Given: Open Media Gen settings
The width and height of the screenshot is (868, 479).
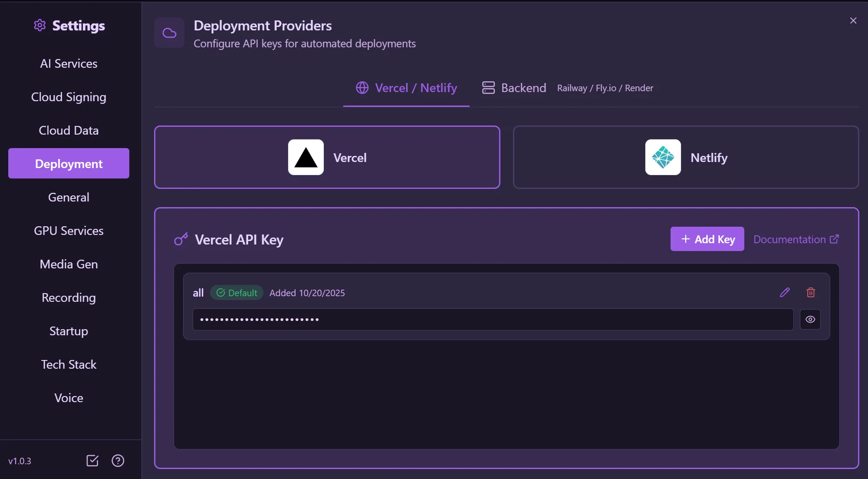Looking at the screenshot, I should 69,264.
